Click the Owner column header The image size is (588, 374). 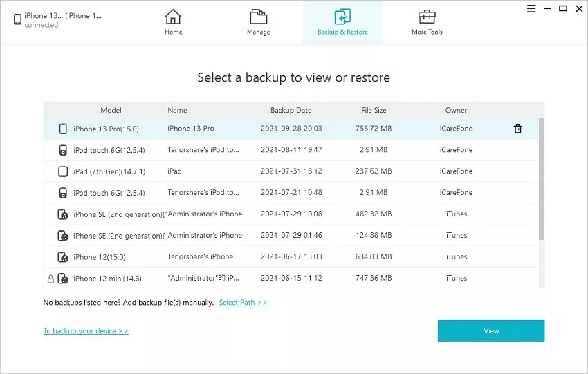[456, 110]
